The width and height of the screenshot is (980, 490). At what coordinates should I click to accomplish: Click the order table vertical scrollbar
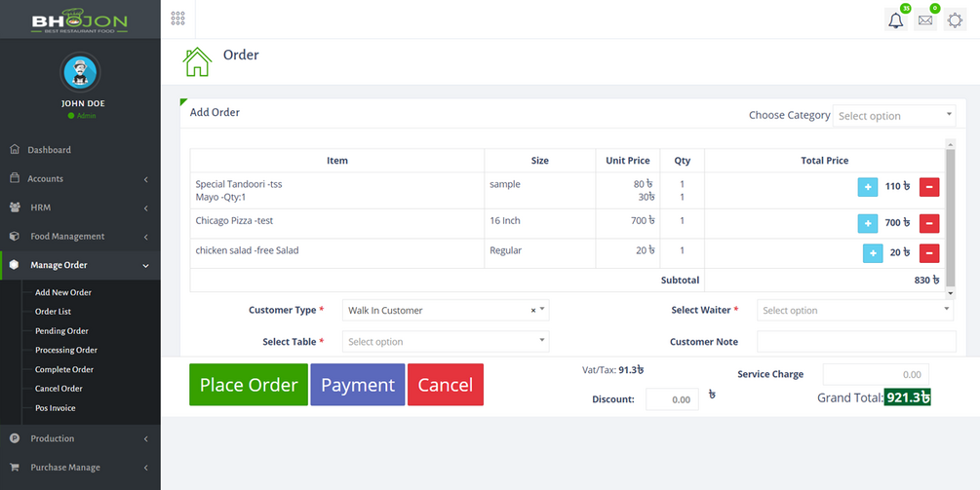click(951, 217)
